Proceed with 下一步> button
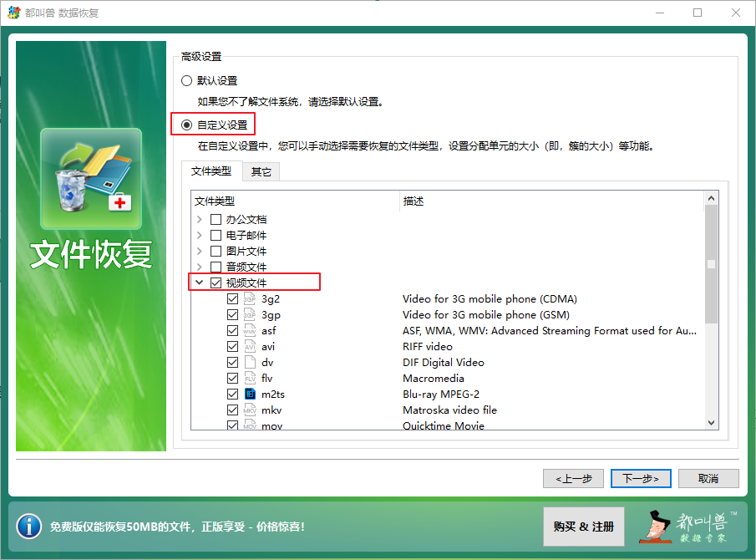Screen dimensions: 756x560 pyautogui.click(x=641, y=478)
